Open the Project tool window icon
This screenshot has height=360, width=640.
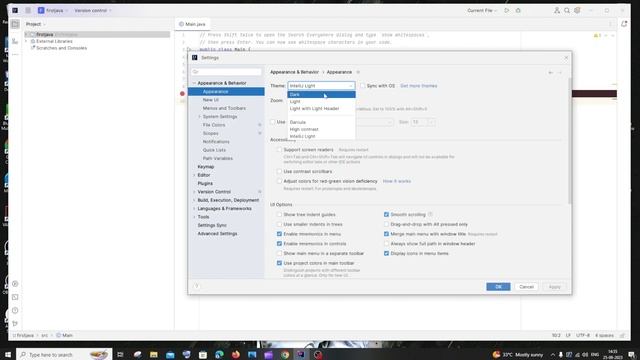pos(15,24)
